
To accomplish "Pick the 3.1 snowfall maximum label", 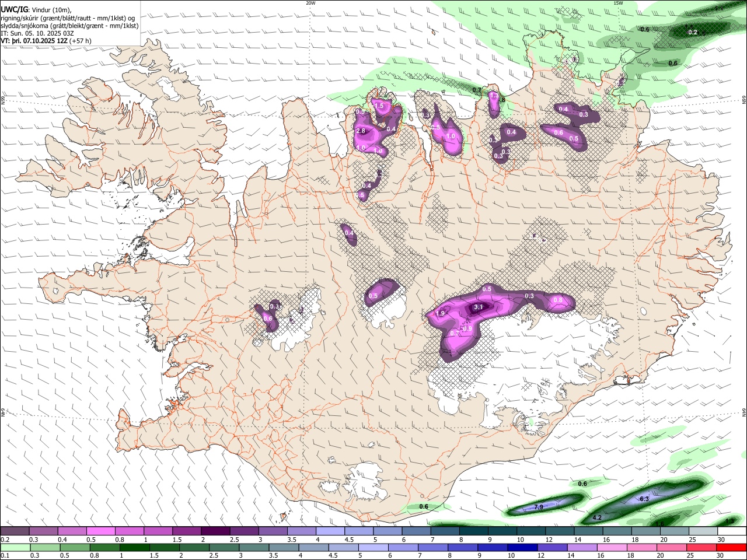I will point(479,307).
